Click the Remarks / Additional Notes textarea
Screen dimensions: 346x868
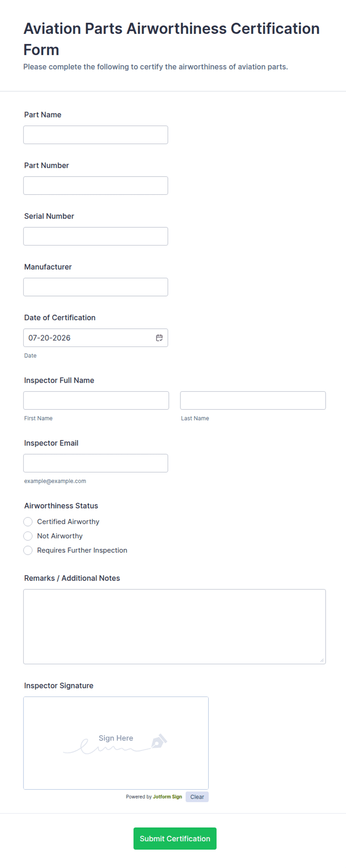174,627
